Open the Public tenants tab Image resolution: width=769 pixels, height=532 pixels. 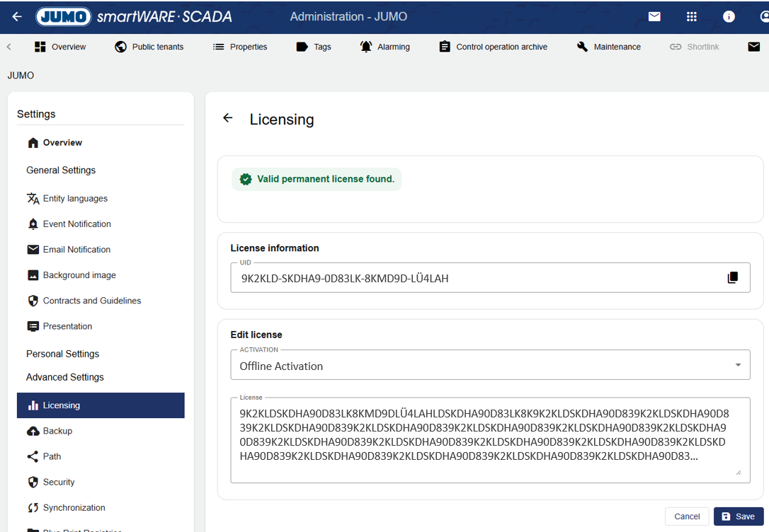pyautogui.click(x=149, y=47)
